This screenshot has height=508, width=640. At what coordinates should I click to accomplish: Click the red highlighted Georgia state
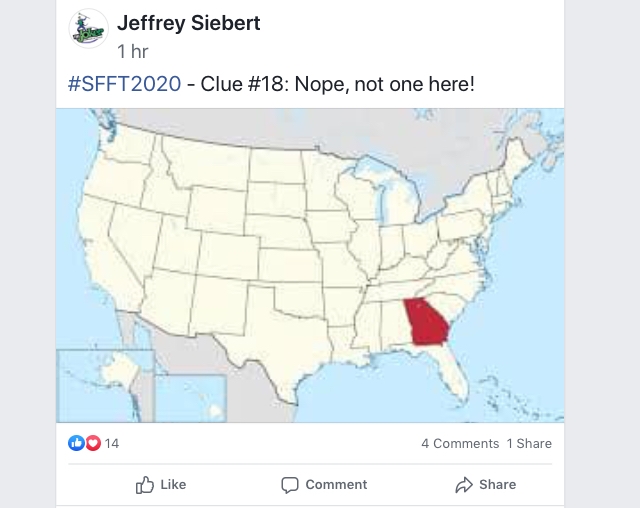[427, 322]
